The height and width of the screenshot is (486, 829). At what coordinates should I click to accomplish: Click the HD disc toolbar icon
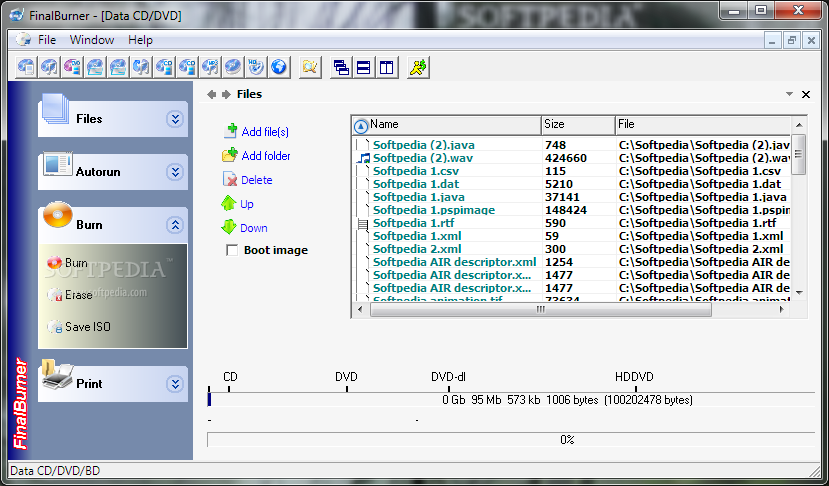(x=256, y=67)
